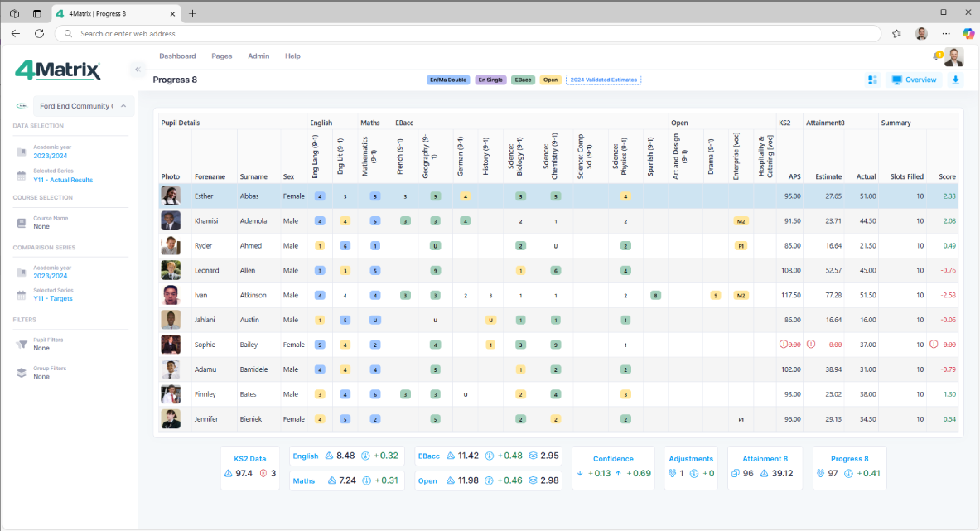This screenshot has width=980, height=531.
Task: Click the Overview button
Action: tap(915, 80)
